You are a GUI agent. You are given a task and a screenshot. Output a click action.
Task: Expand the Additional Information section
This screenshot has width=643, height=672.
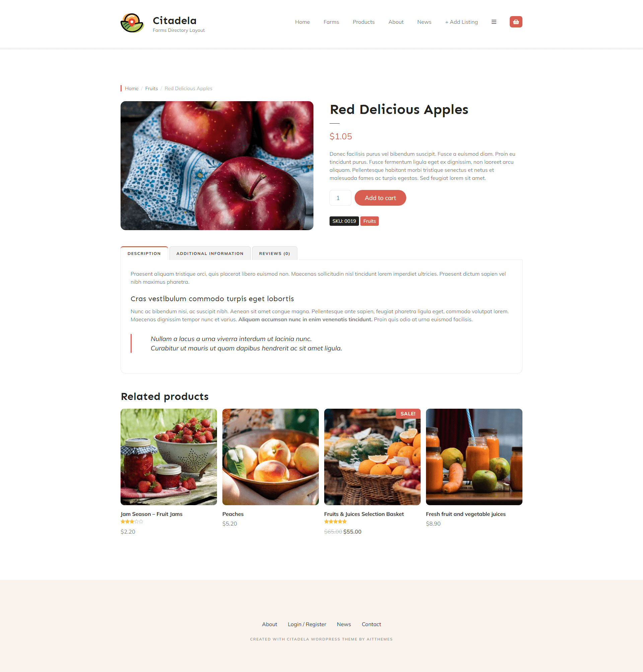[209, 253]
